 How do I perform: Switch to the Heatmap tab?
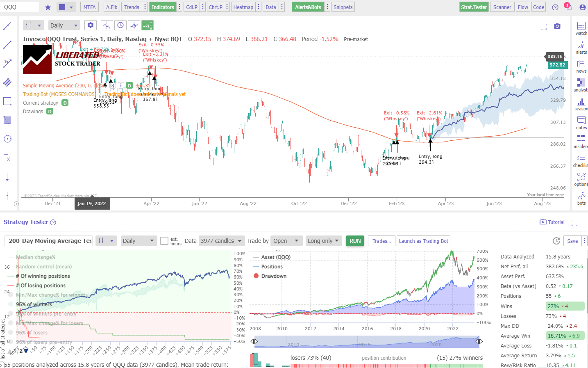243,7
